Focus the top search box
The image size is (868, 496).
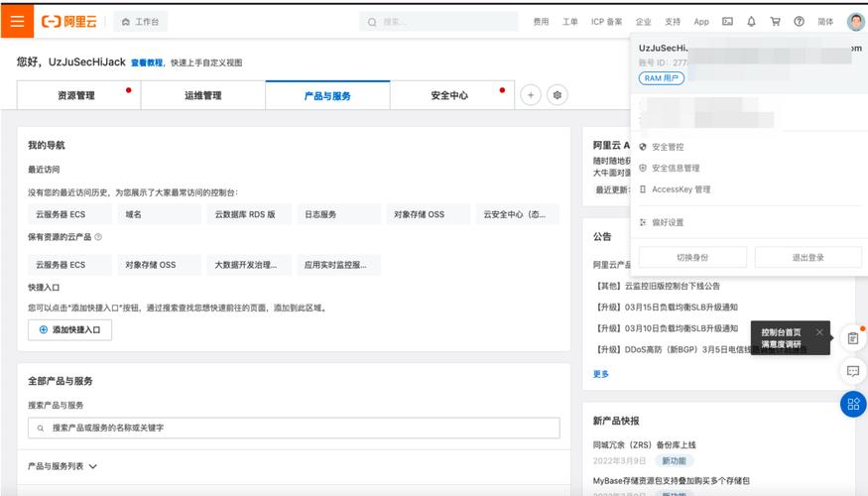[x=438, y=22]
